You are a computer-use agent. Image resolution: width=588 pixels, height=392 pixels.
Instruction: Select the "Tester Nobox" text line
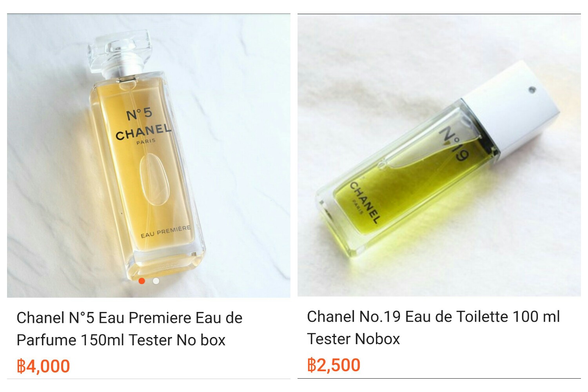coord(354,339)
